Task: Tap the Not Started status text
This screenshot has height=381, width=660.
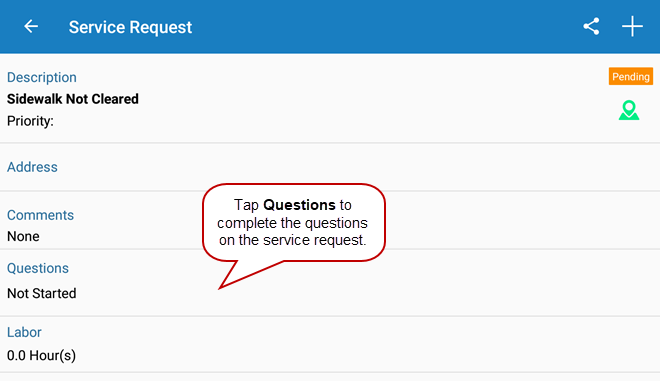Action: point(42,293)
